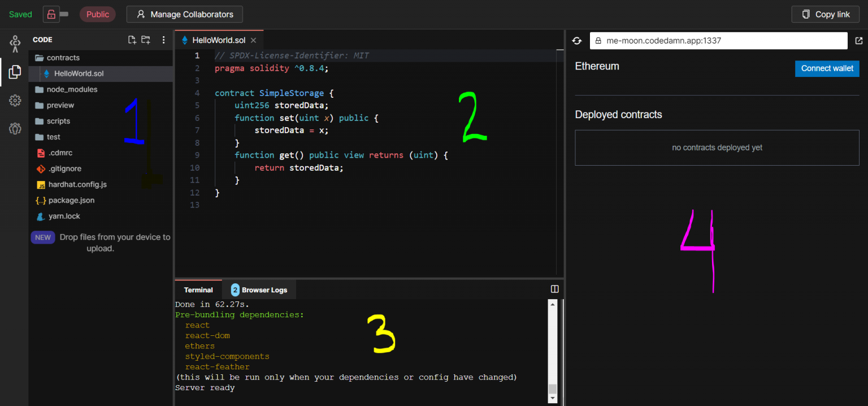This screenshot has height=406, width=868.
Task: Click the codedamn logo at the top of the sidebar
Action: (15, 43)
